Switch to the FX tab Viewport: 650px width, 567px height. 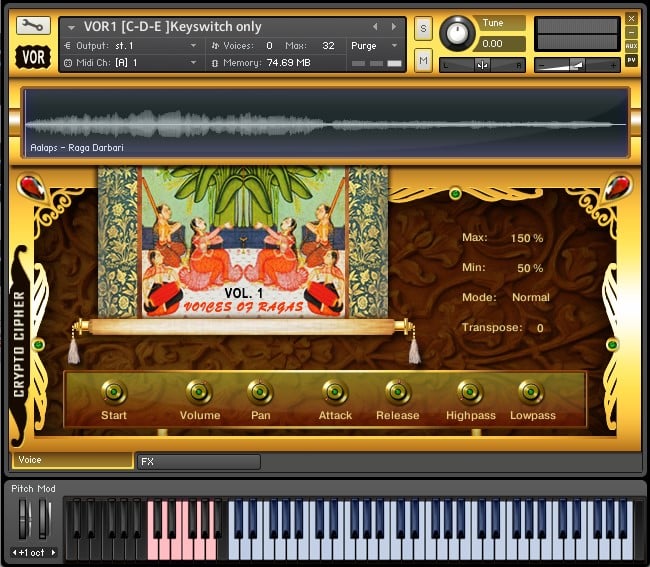(197, 461)
